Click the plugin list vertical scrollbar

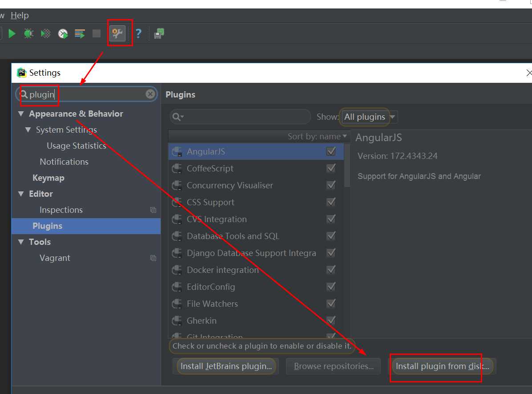[347, 166]
